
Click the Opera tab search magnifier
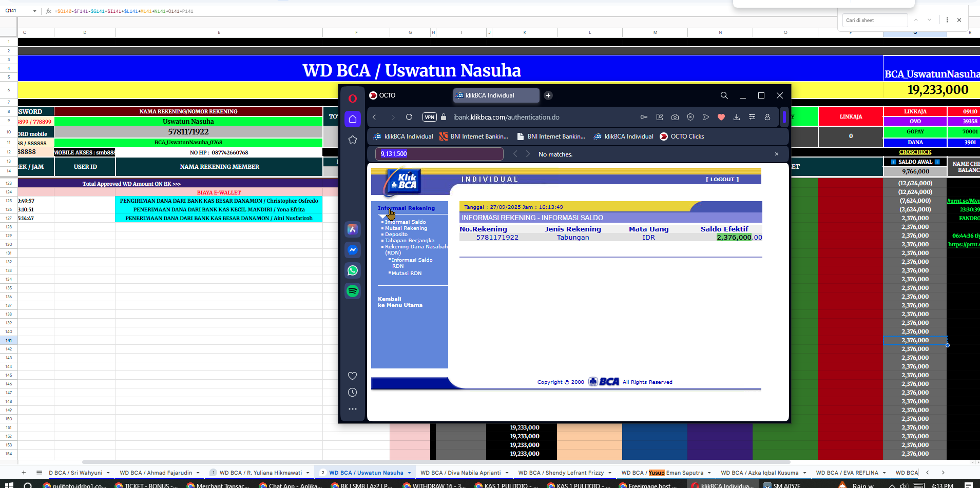click(x=724, y=95)
